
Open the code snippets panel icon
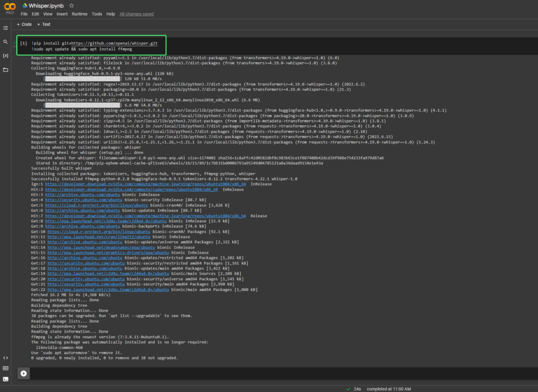pos(6,358)
